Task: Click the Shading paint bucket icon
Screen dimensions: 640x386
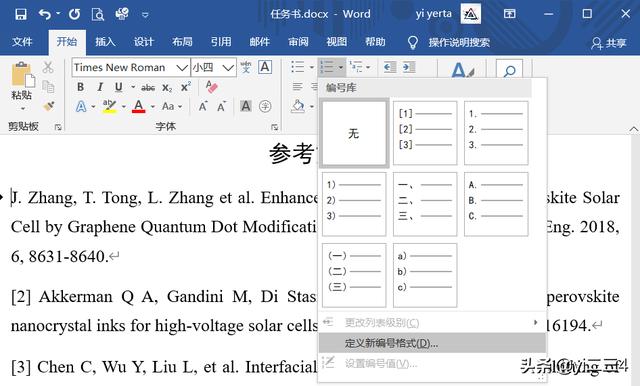Action: click(298, 106)
